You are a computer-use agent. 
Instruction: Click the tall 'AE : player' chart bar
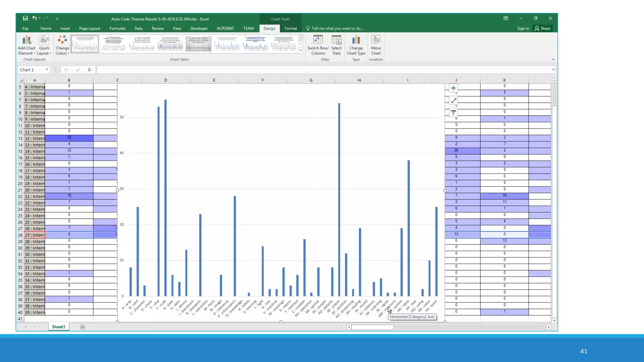[339, 200]
